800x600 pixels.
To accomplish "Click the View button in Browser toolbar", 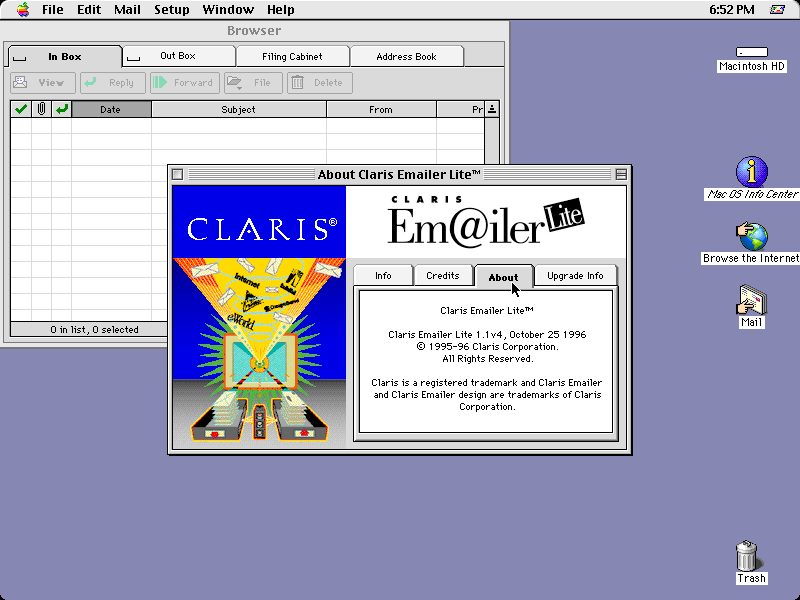I will coord(43,83).
